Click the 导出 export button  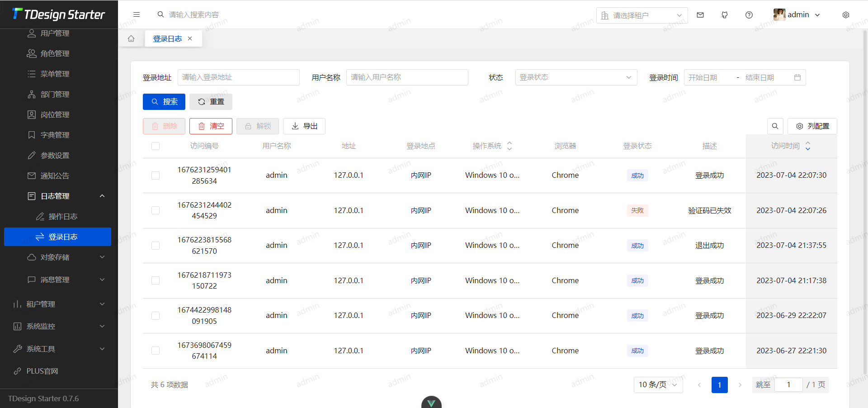304,126
